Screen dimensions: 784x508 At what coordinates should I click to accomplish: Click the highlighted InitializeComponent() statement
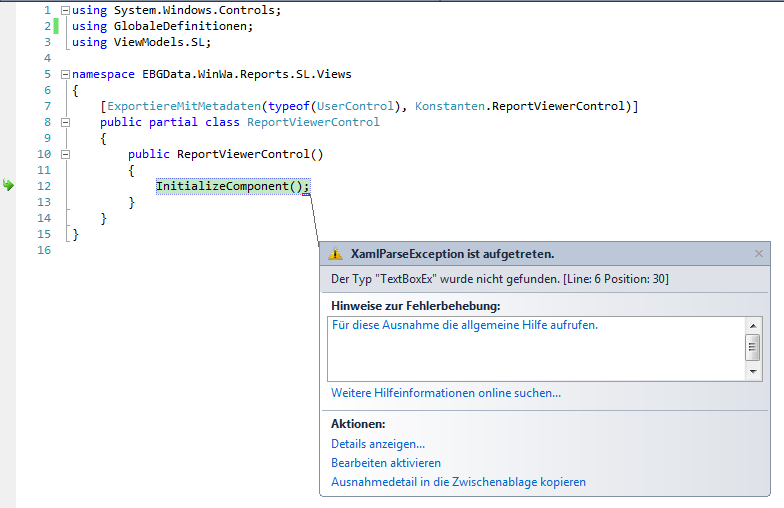click(233, 187)
